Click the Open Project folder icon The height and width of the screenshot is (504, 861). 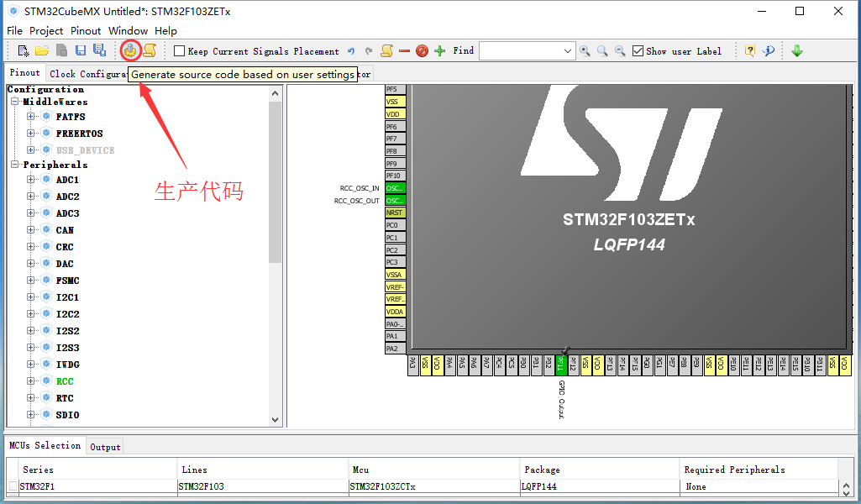[x=42, y=51]
